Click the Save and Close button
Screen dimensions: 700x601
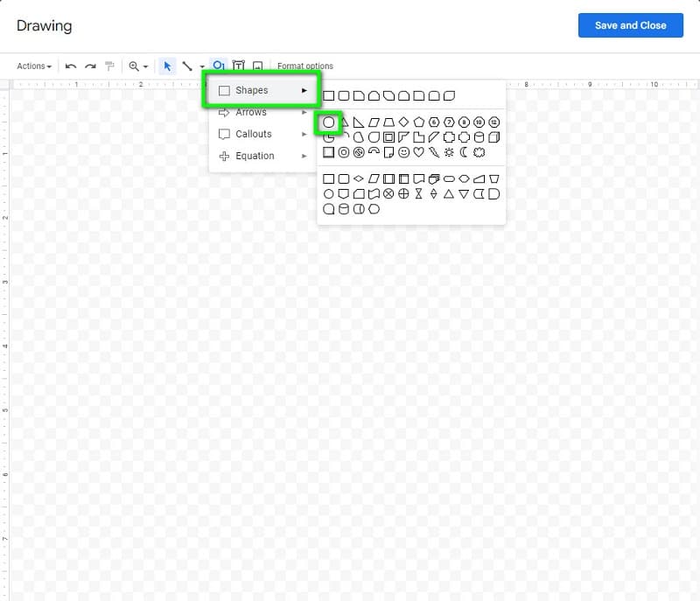pyautogui.click(x=631, y=25)
